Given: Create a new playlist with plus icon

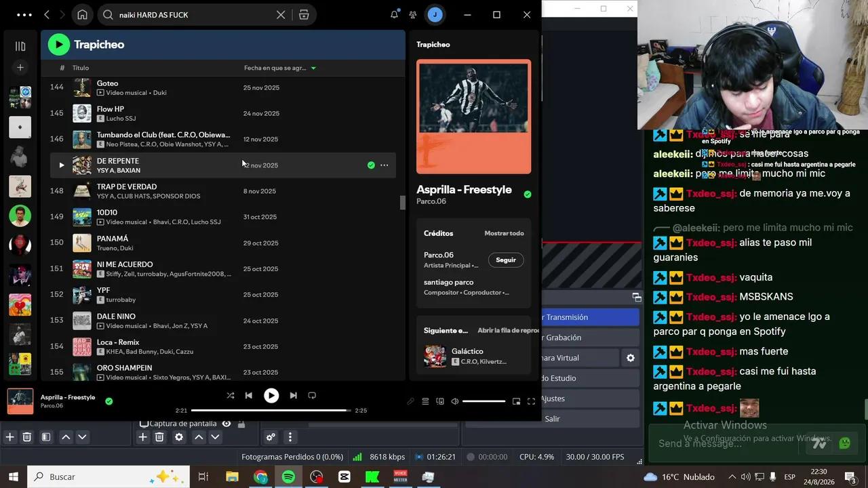Looking at the screenshot, I should tap(20, 68).
